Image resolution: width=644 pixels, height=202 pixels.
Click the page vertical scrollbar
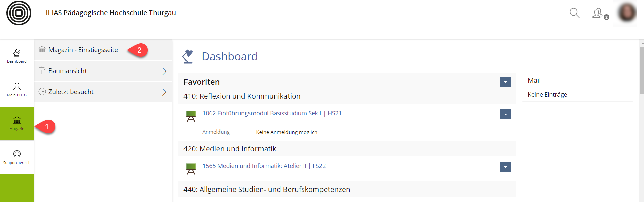point(642,70)
